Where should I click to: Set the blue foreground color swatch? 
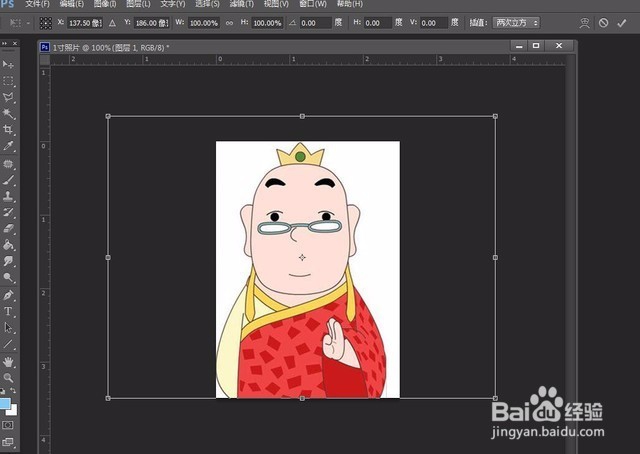tap(5, 403)
